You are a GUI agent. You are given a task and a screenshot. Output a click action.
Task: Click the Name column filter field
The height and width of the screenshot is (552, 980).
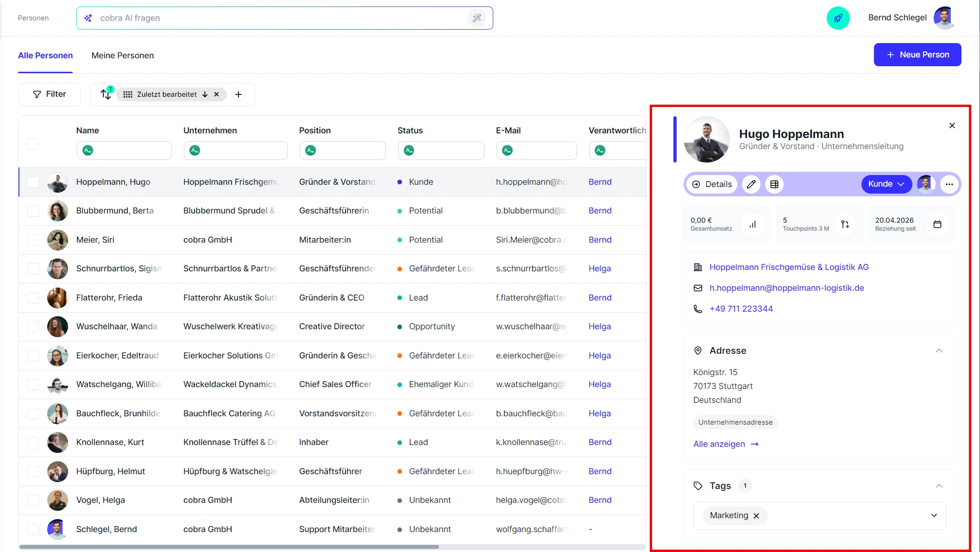point(124,151)
